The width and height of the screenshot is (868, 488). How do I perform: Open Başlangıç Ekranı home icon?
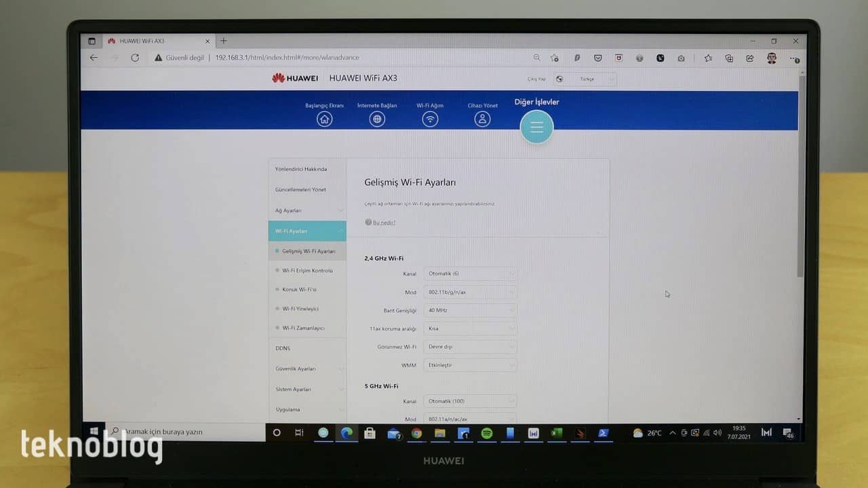click(x=325, y=119)
